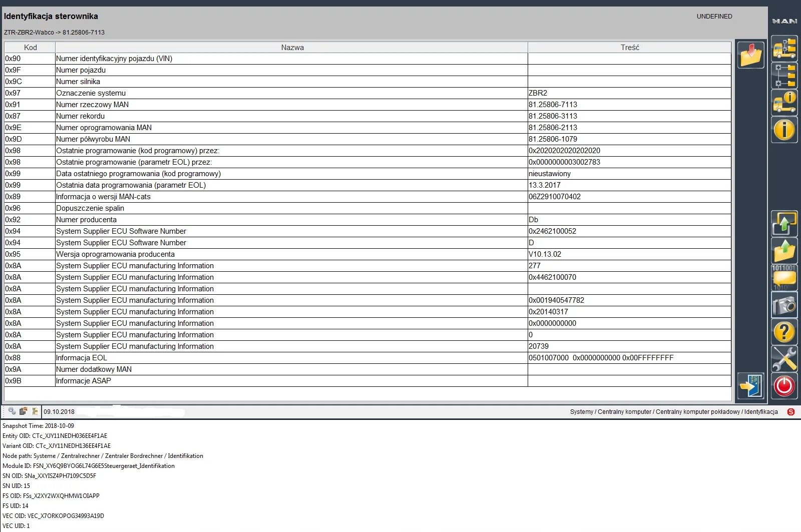Take a screenshot with the camera icon

pos(784,304)
